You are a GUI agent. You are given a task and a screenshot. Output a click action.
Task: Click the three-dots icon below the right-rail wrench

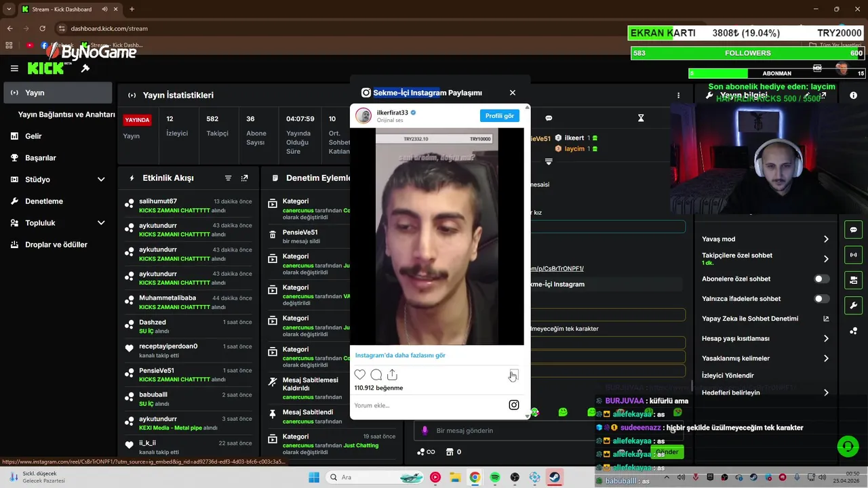click(x=853, y=331)
